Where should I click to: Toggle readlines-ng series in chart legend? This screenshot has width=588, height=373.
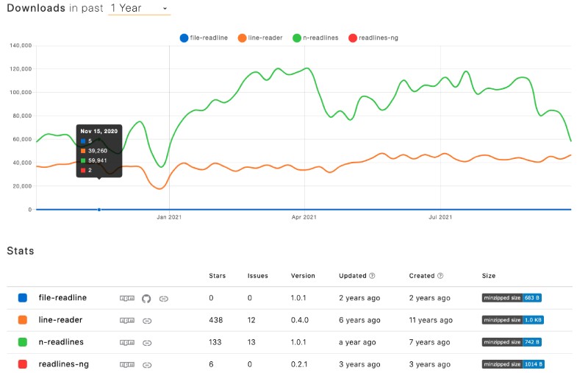point(373,38)
